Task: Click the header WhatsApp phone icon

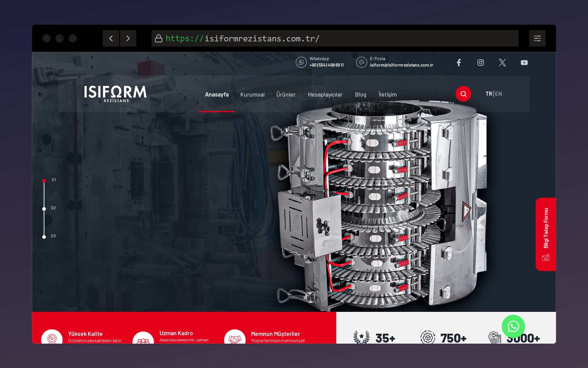Action: point(301,62)
